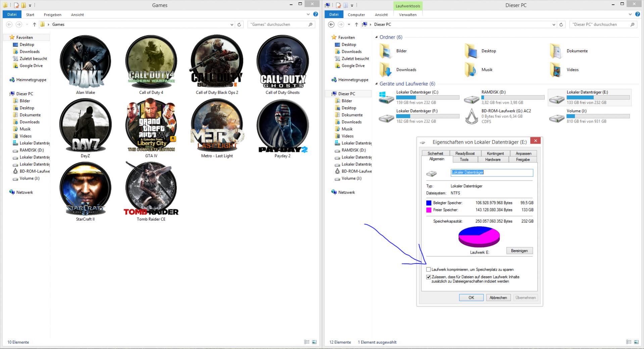Open quick access toolbar dropdown in Games window
644x349 pixels.
[x=30, y=5]
